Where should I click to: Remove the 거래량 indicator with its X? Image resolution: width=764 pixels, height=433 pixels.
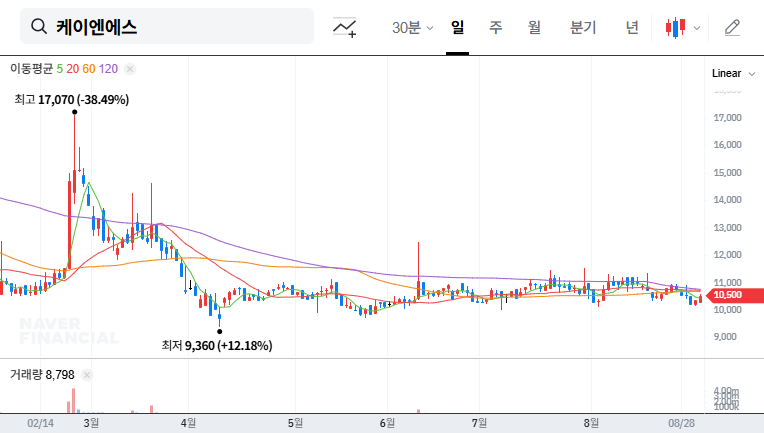[86, 374]
